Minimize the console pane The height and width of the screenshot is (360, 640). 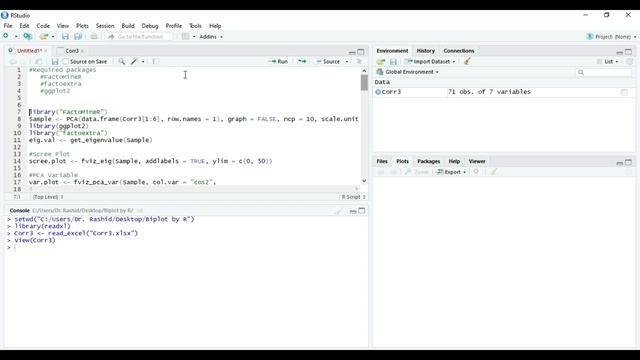tap(353, 211)
